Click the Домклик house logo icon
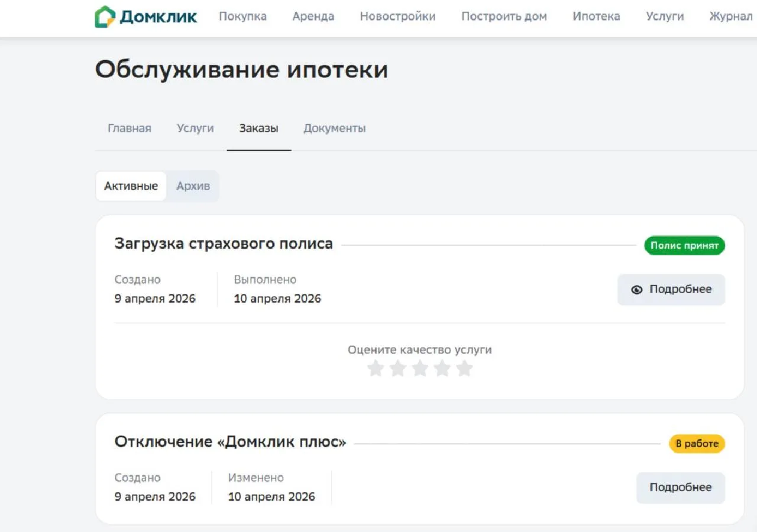757x532 pixels. (x=105, y=17)
